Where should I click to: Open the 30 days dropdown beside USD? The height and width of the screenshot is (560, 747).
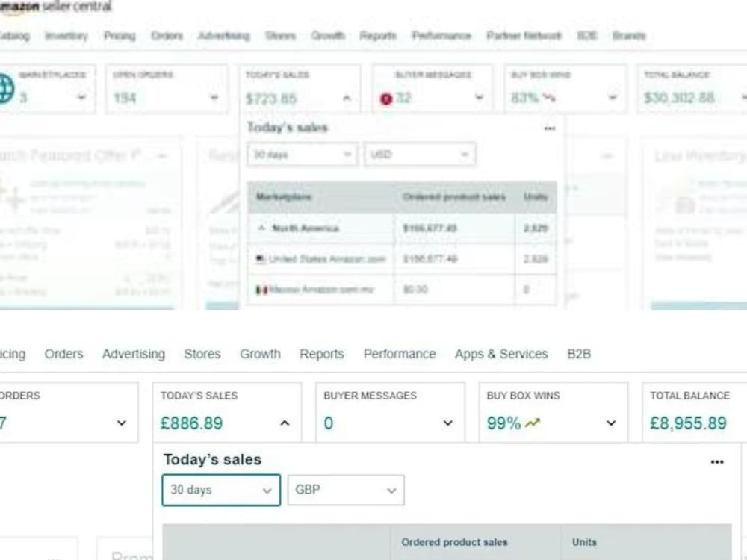[302, 155]
